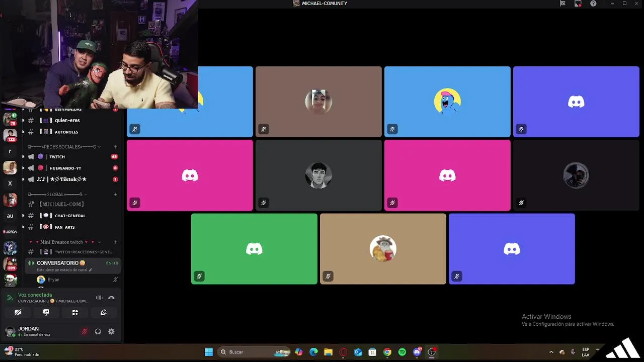Expand arrow beside AUTOROLES channel
The height and width of the screenshot is (362, 644).
(x=23, y=132)
